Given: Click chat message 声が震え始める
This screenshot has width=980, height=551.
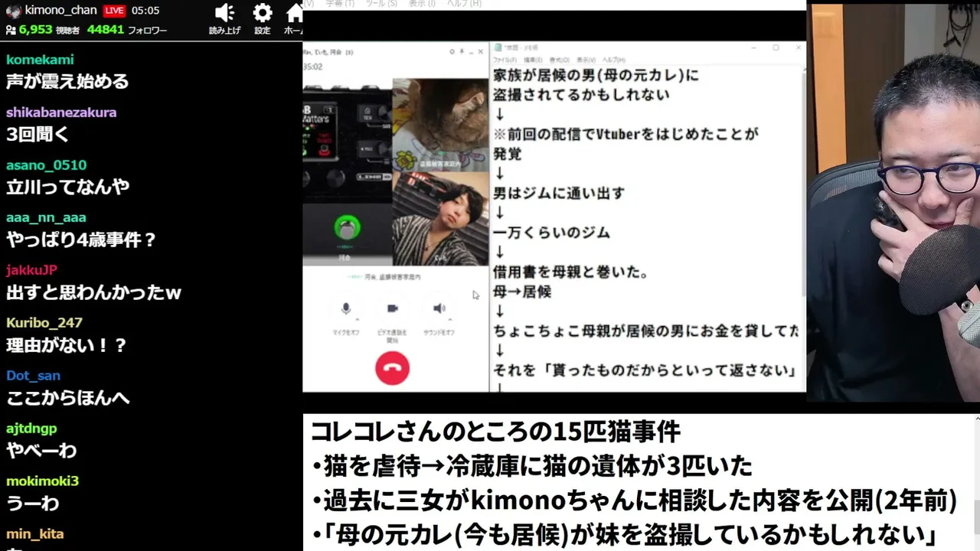Looking at the screenshot, I should pos(67,81).
